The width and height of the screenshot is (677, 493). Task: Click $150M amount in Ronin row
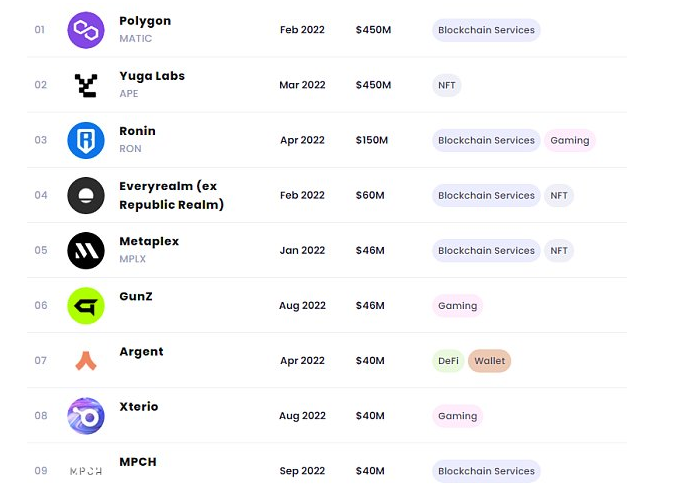pos(371,140)
